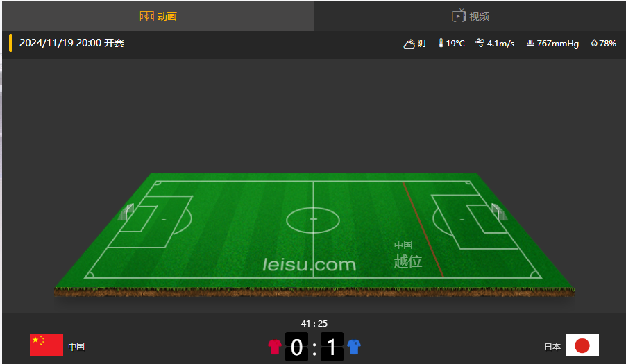Click the air pressure icon beside 767mmHg
Image resolution: width=626 pixels, height=364 pixels.
coord(530,43)
